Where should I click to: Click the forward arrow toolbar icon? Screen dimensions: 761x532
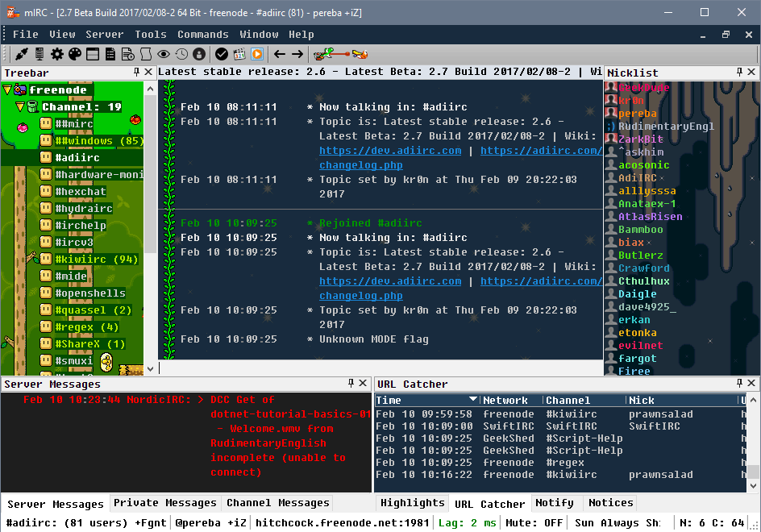point(297,54)
